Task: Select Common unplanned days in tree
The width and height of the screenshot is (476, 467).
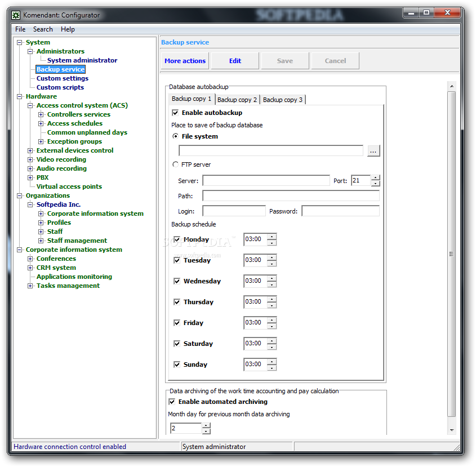Action: coord(87,133)
